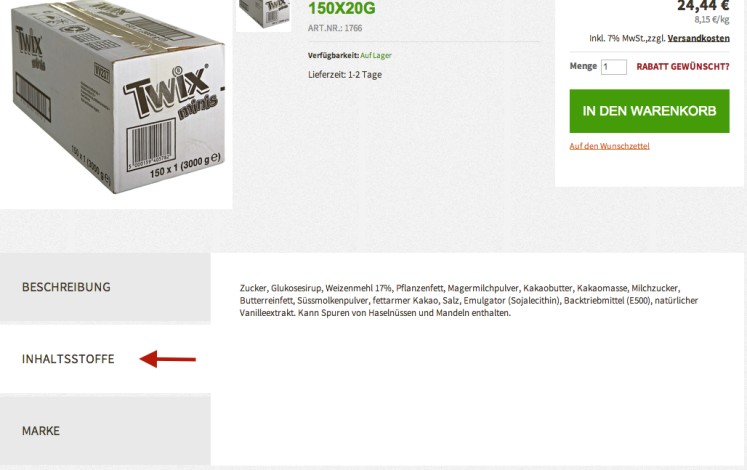Click the Lieferzeit 1-2 Tage text
Viewport: 747px width, 470px height.
[345, 74]
